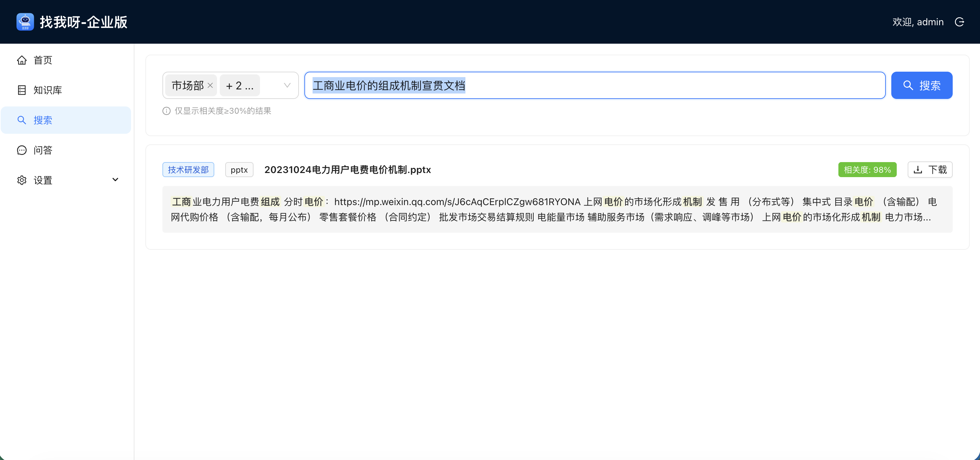
Task: Open the weixin.qq.com link in the snippet
Action: 457,202
